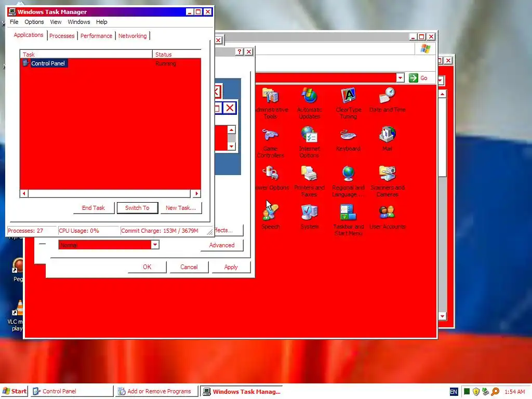Click Add or Remove Programs taskbar button
This screenshot has height=399, width=532.
click(x=157, y=391)
